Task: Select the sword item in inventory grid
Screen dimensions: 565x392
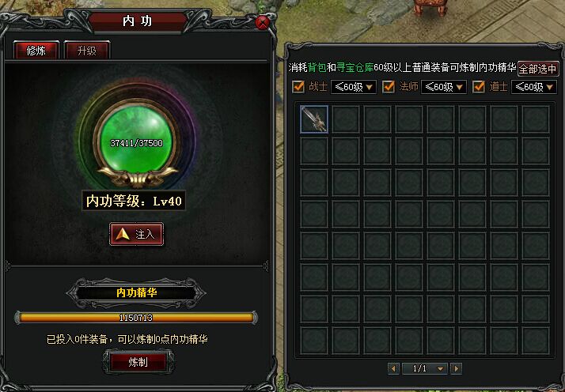Action: coord(314,119)
